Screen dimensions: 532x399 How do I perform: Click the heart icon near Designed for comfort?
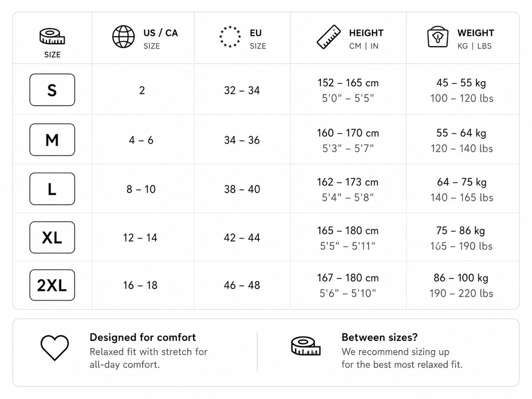click(x=55, y=348)
